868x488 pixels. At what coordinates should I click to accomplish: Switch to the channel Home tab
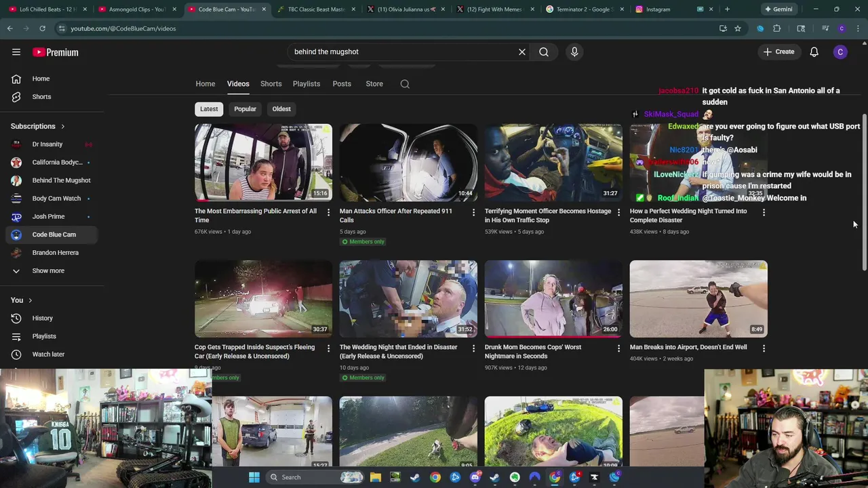[x=205, y=84]
